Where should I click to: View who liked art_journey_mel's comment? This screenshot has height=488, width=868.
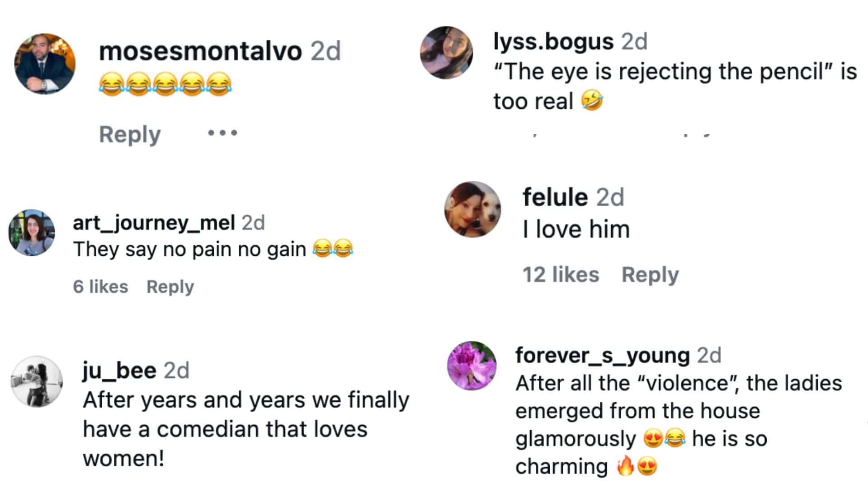100,286
